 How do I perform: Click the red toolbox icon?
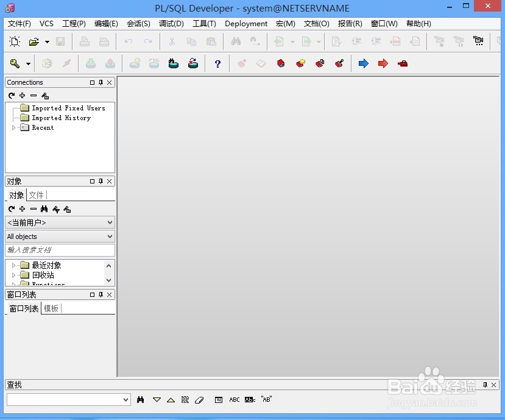tap(403, 63)
